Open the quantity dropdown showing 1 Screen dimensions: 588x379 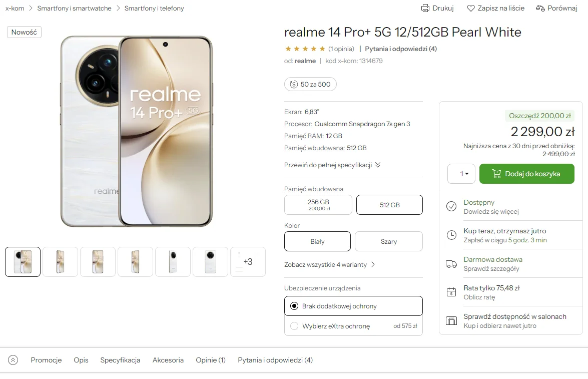pos(461,174)
